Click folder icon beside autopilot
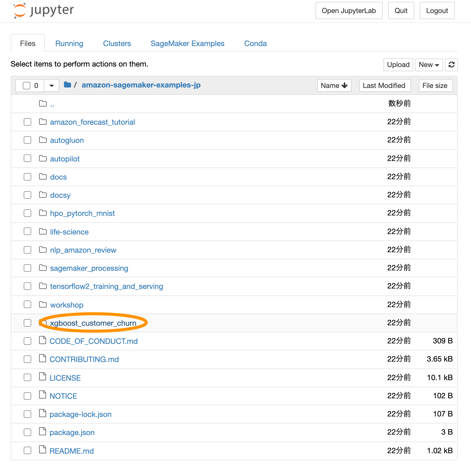Viewport: 471px width, 476px height. click(x=43, y=158)
